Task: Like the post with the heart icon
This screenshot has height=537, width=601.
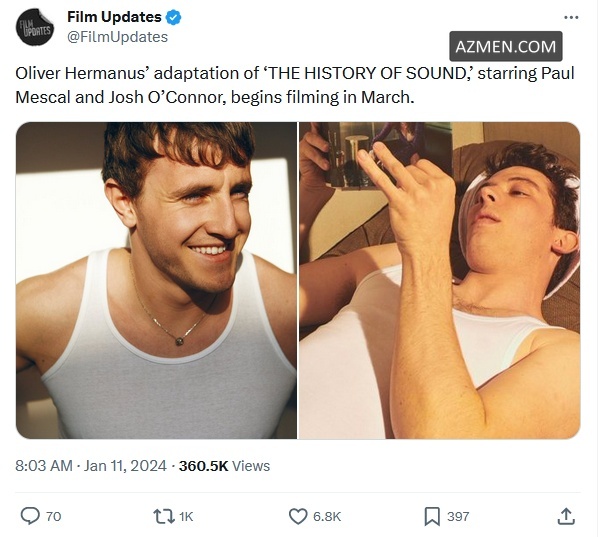Action: click(297, 516)
